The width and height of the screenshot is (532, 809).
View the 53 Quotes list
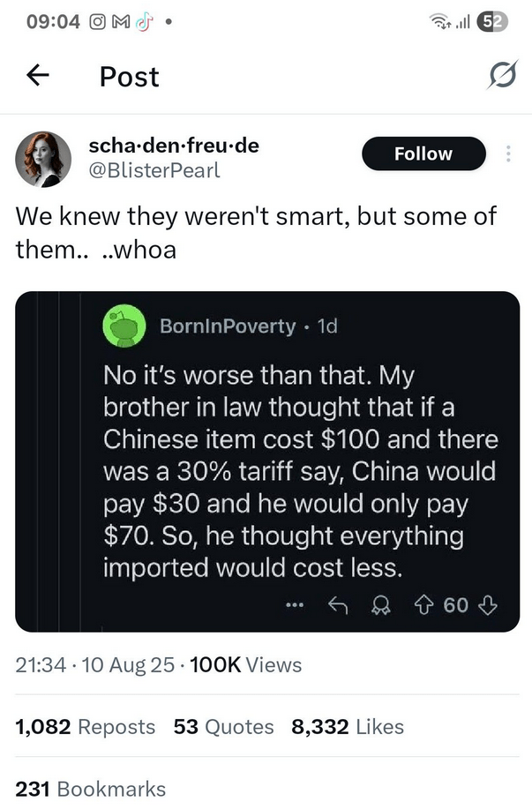(224, 727)
